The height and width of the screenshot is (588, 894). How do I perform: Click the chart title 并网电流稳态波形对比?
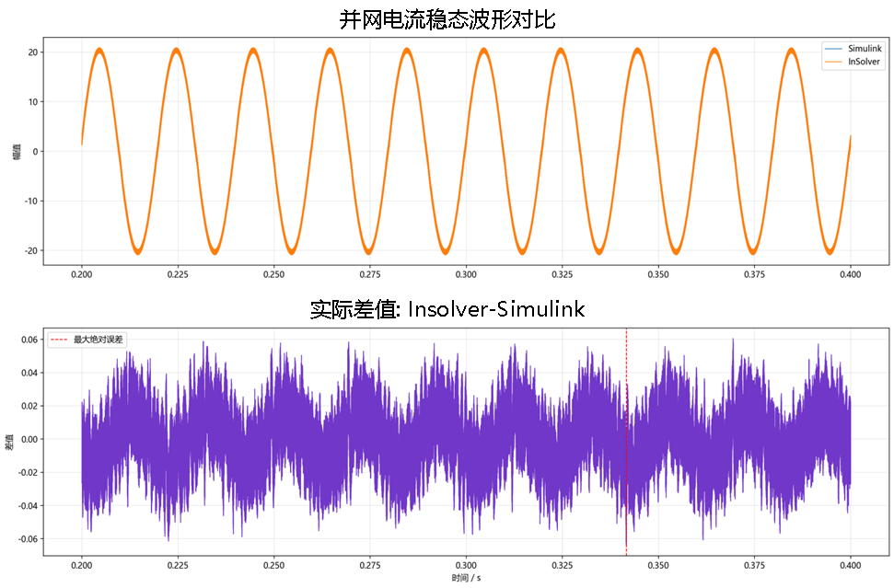pyautogui.click(x=447, y=18)
